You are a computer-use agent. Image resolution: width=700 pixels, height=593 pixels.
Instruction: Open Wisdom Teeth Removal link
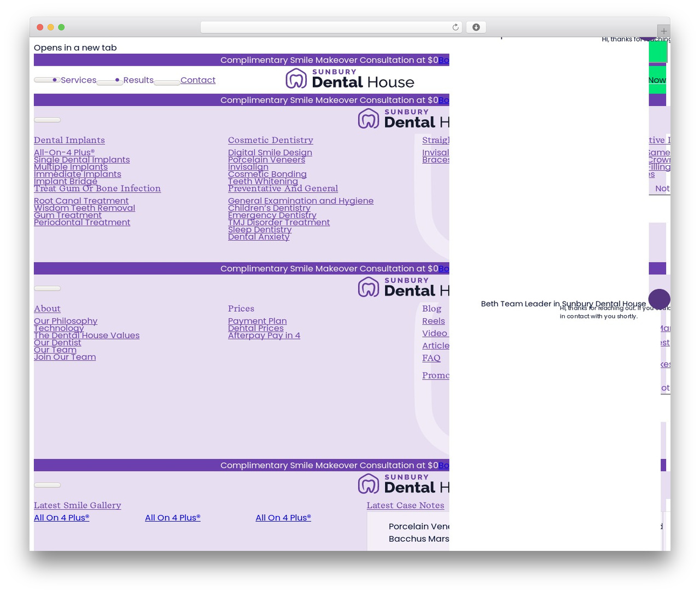[84, 208]
